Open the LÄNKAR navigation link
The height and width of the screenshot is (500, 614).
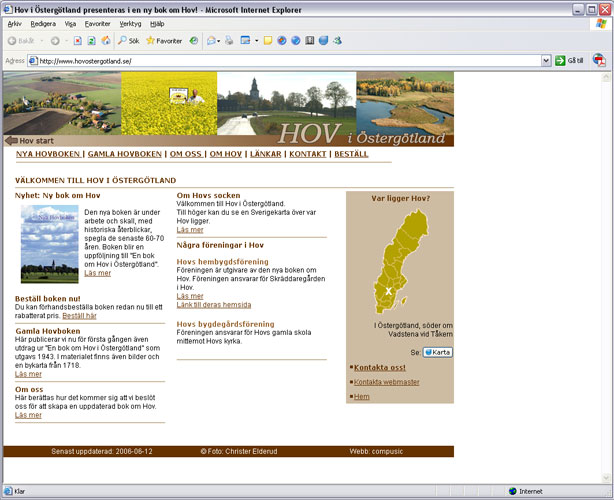pos(265,154)
